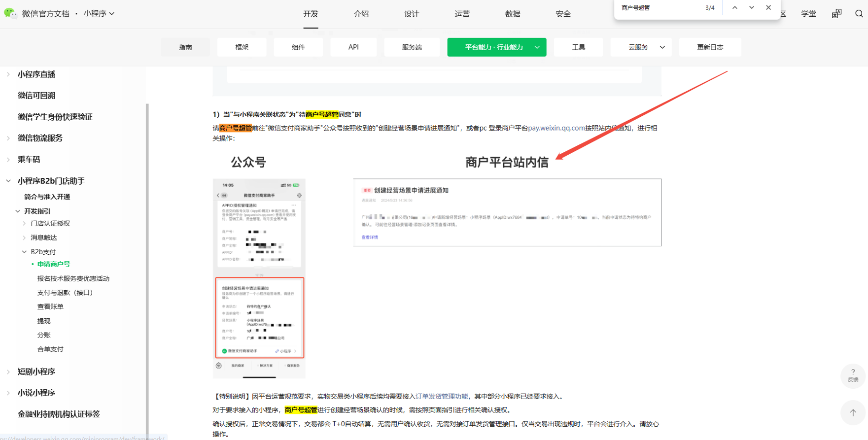Click 微信官方文档 site title
Image resolution: width=868 pixels, height=440 pixels.
click(x=46, y=14)
